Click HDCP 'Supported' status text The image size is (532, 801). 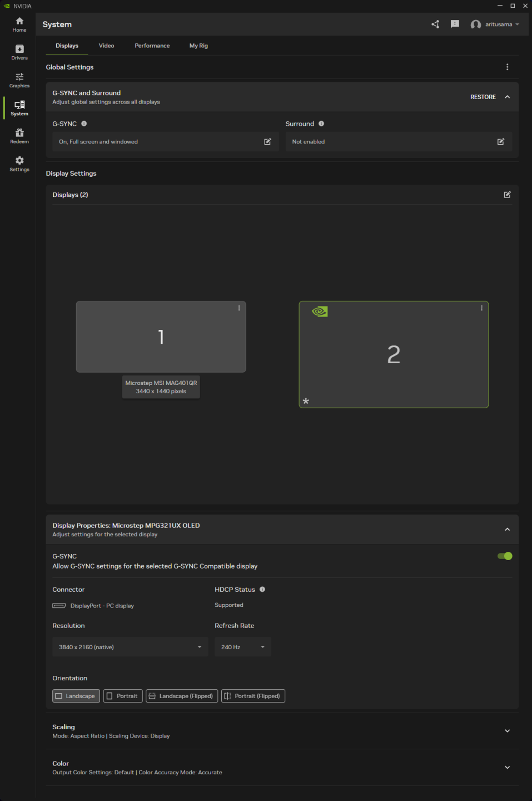coord(229,605)
